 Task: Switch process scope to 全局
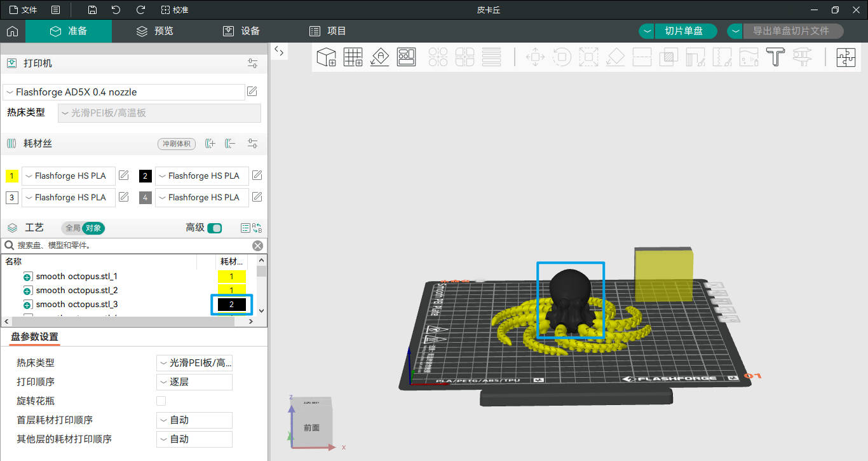point(73,228)
